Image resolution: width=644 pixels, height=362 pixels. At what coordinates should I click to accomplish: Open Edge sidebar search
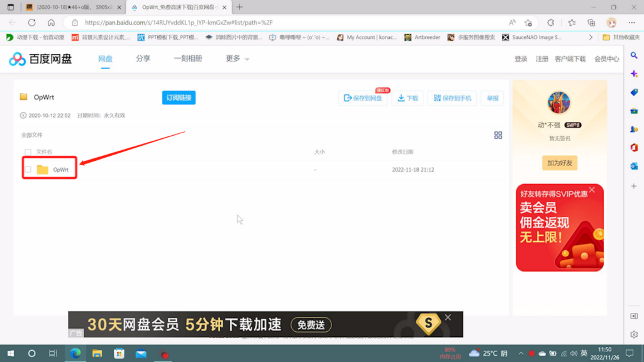pyautogui.click(x=634, y=55)
